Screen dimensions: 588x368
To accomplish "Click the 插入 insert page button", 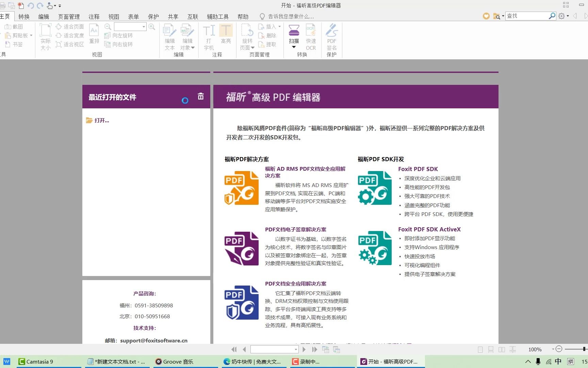I will [x=269, y=27].
